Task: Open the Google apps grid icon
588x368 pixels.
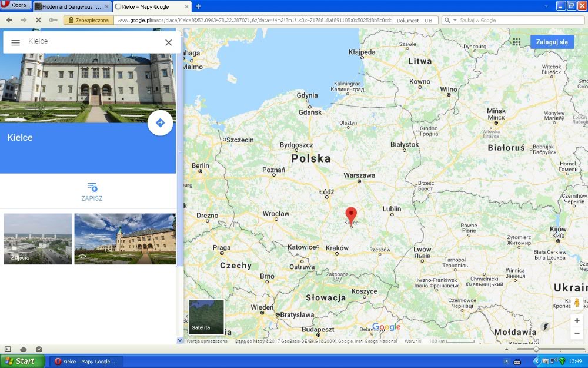Action: (517, 42)
